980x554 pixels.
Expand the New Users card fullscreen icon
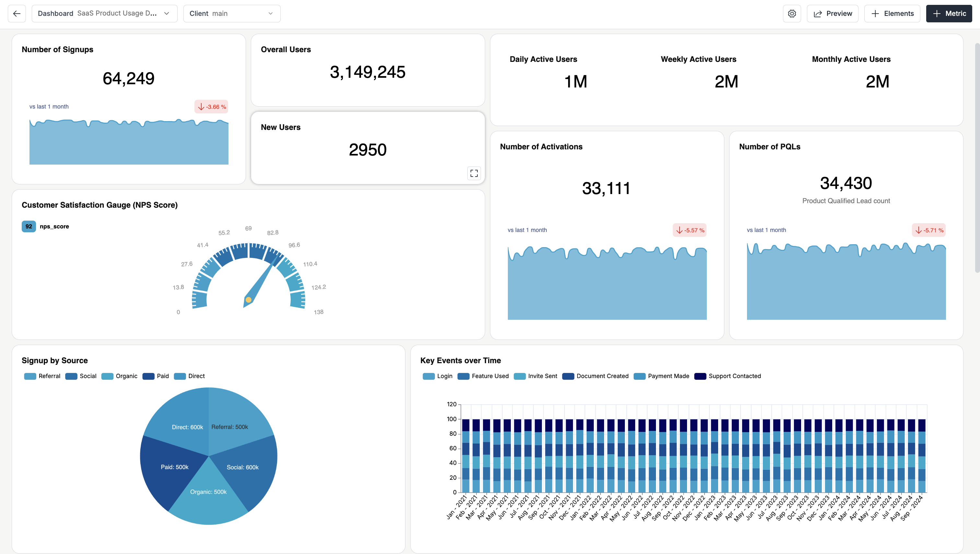[x=474, y=173]
